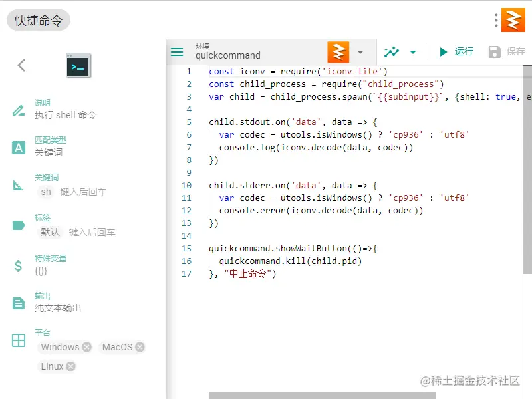Click the document output icon
Image resolution: width=532 pixels, height=399 pixels.
(x=19, y=303)
